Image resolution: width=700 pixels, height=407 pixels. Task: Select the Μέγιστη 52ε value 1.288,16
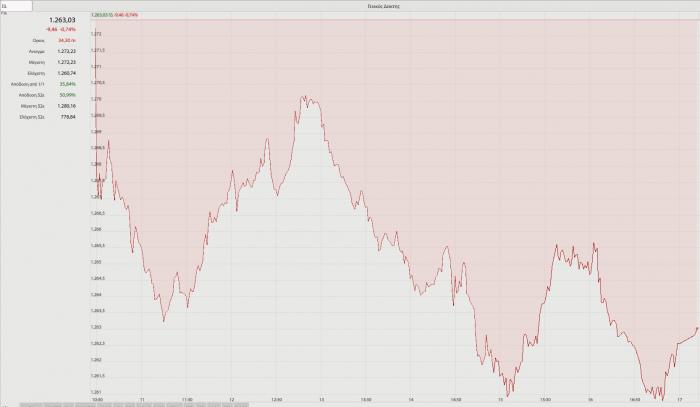click(x=65, y=105)
